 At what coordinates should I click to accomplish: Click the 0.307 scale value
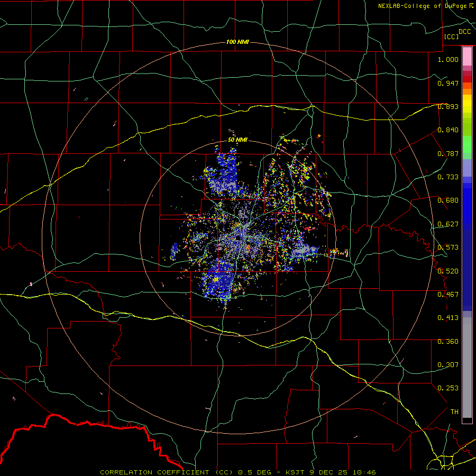pos(448,365)
